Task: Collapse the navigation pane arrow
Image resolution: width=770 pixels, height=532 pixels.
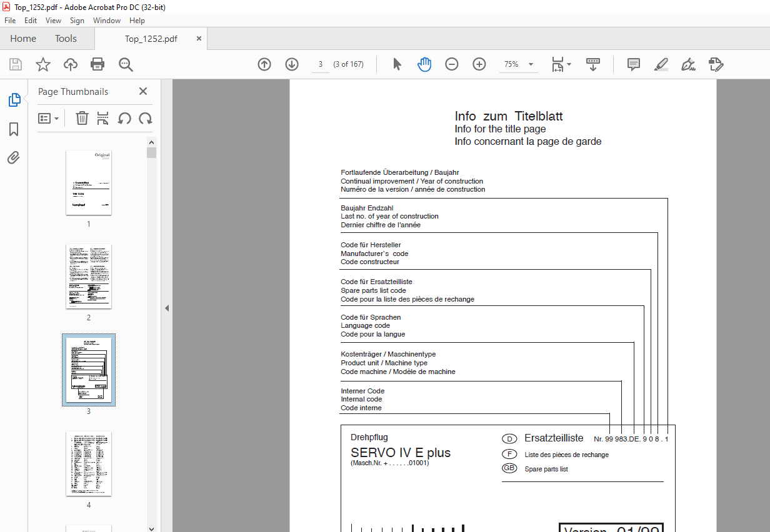Action: (167, 308)
